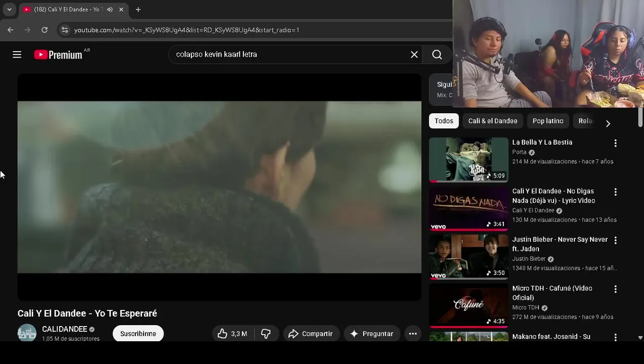Open La Bella Y La Bestia thumbnail
644x364 pixels.
tap(469, 160)
